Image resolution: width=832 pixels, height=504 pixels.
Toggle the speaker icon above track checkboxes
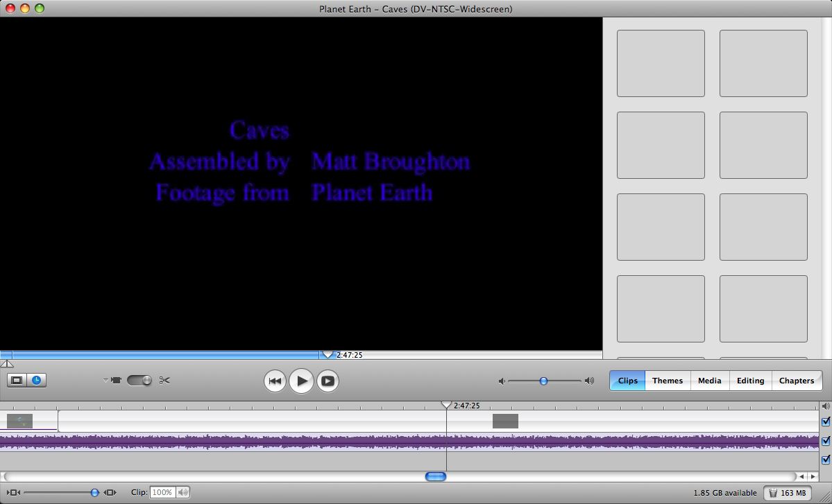tap(826, 406)
